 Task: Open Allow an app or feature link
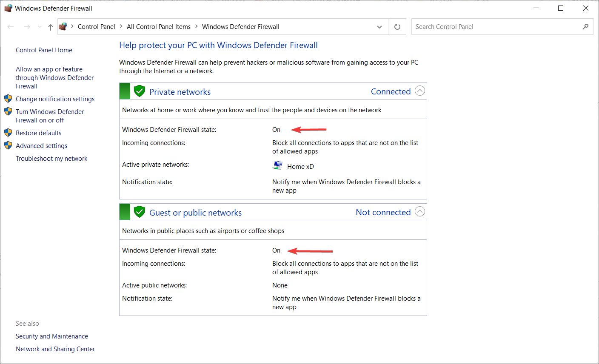coord(54,78)
